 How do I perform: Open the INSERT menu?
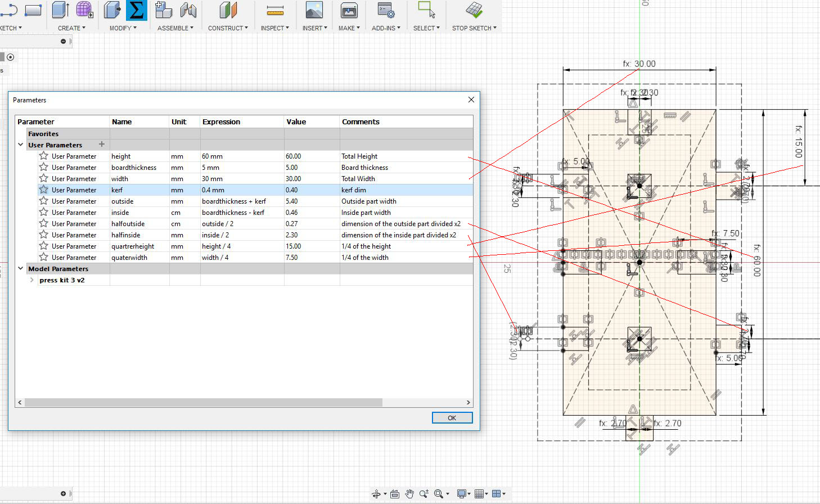coord(314,28)
